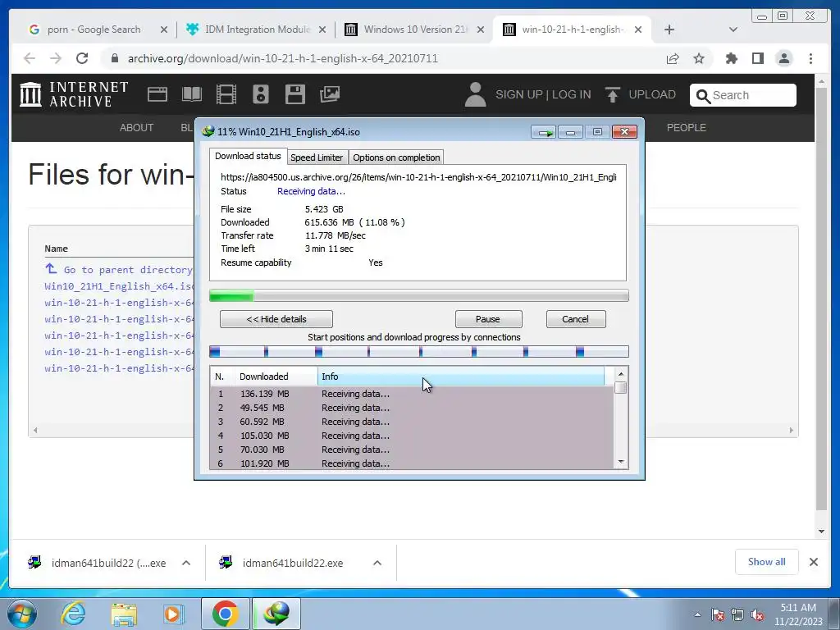840x630 pixels.
Task: Click the Downloaded column header
Action: point(276,377)
